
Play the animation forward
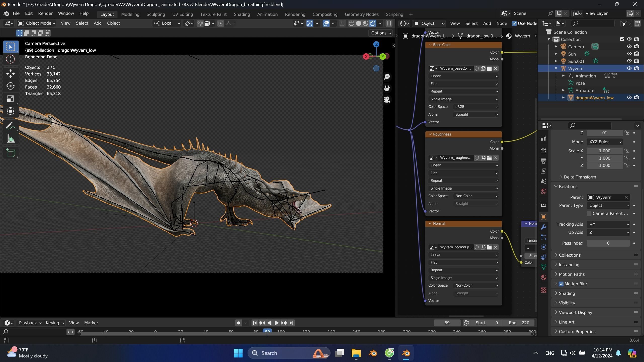(276, 323)
